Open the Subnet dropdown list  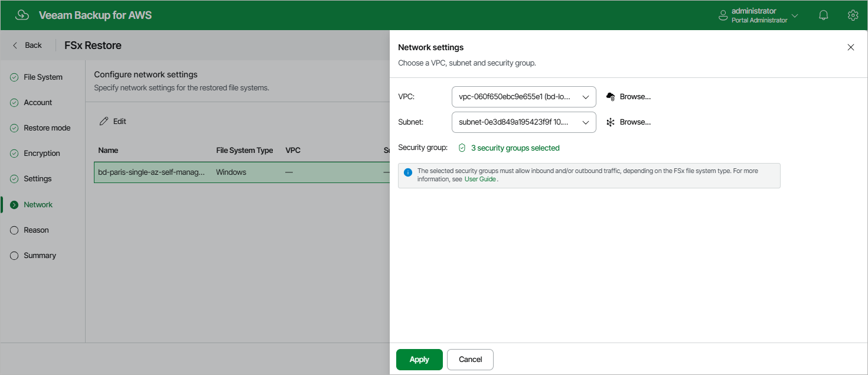(x=524, y=122)
